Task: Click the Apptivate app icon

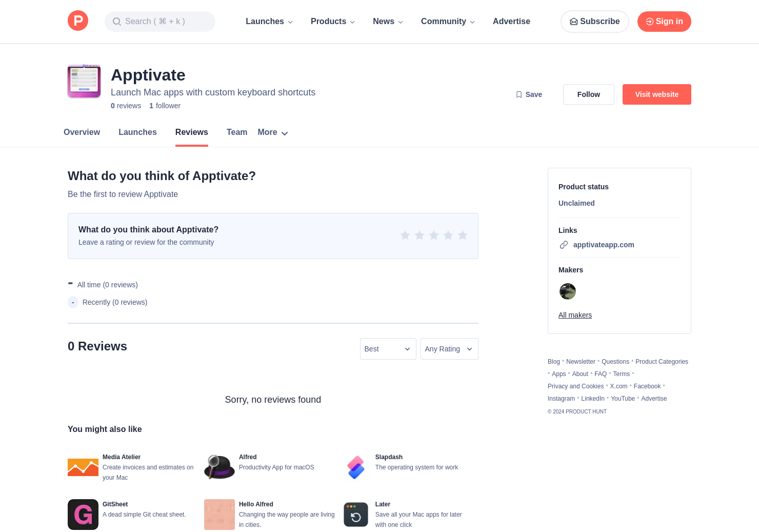Action: click(x=84, y=81)
